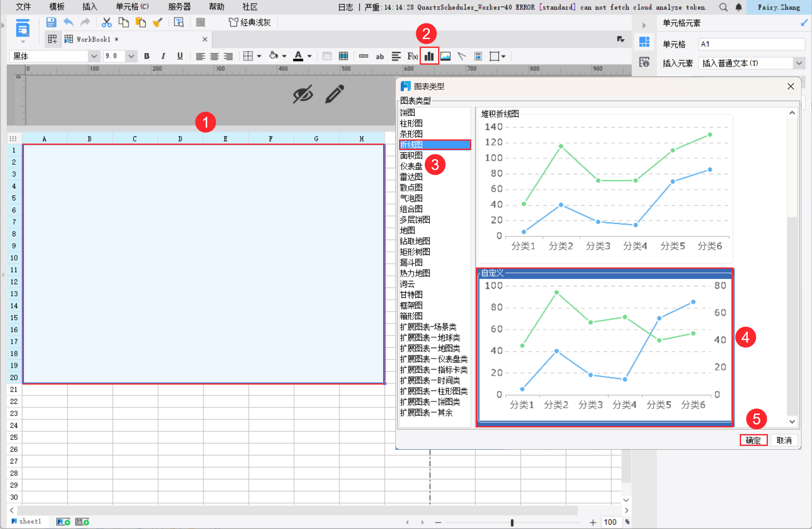The width and height of the screenshot is (812, 529).
Task: Click the insert slope line icon
Action: click(462, 56)
